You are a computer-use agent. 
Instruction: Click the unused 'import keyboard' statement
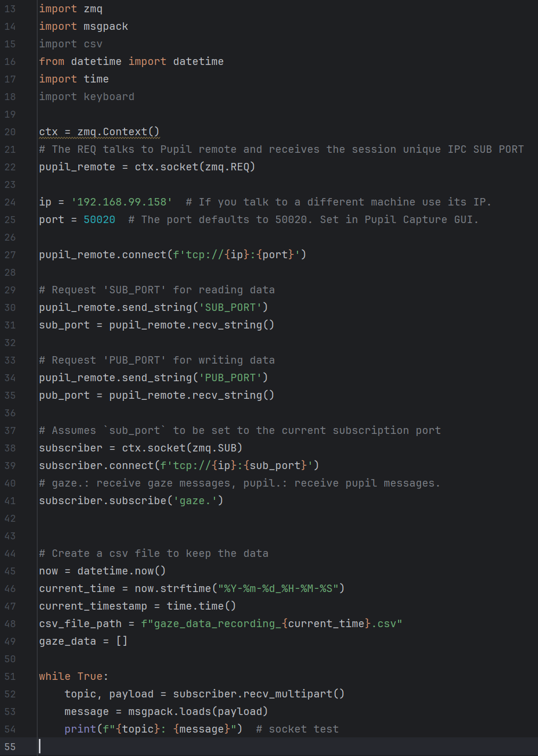[x=87, y=97]
